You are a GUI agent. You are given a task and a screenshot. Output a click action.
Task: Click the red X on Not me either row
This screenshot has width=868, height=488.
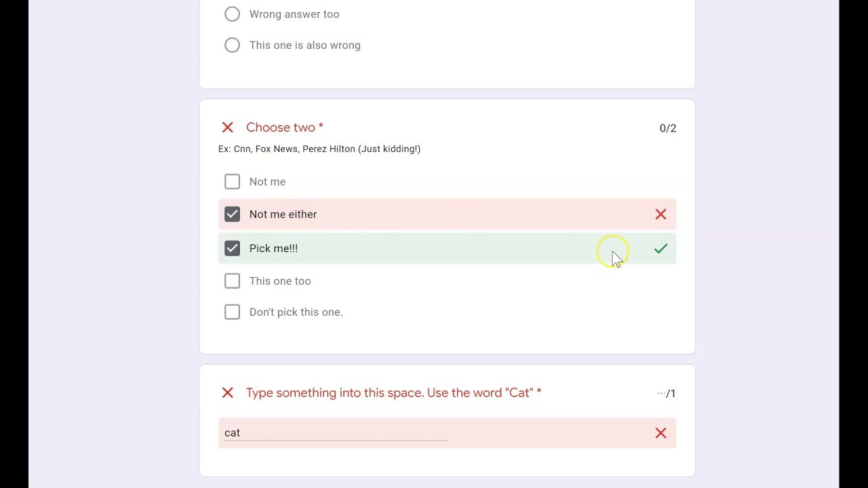(x=660, y=214)
